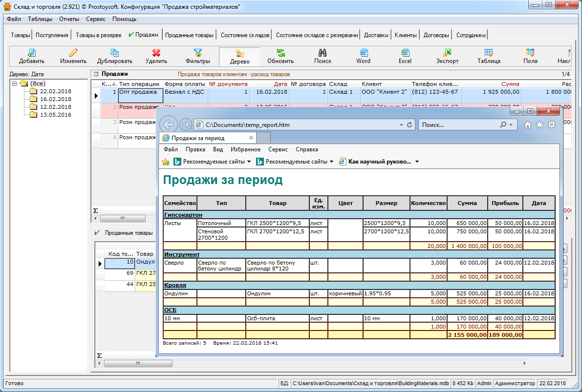Switch to the Поступления tab
Viewport: 582px width, 392px height.
pos(52,35)
